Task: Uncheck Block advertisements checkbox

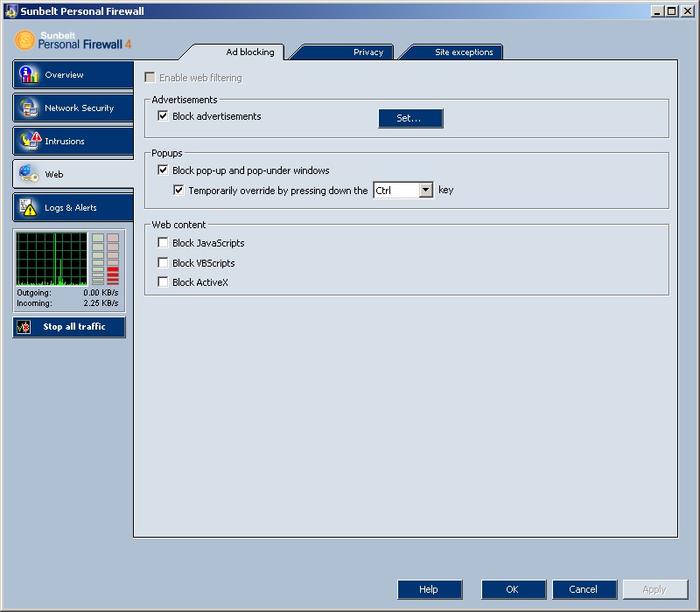Action: coord(163,116)
